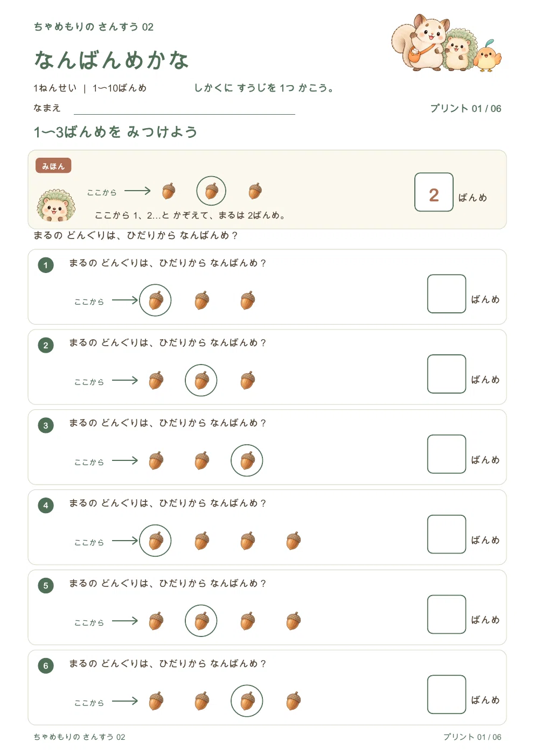Click the circled acorn in question 5
Viewport: 535px width, 756px height.
click(x=201, y=621)
